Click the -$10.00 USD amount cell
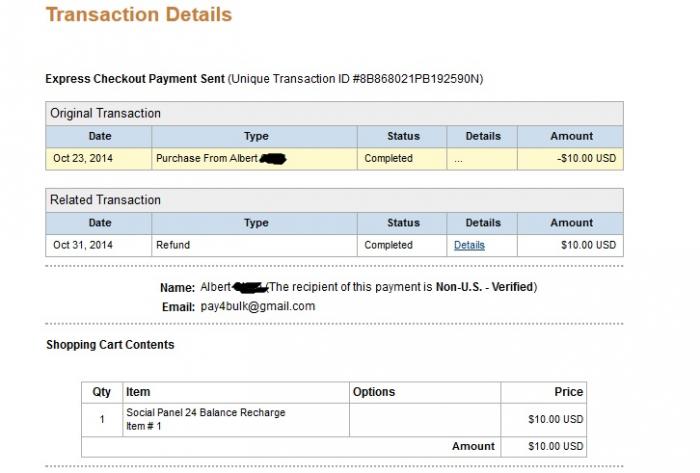This screenshot has width=700, height=473. click(x=571, y=158)
